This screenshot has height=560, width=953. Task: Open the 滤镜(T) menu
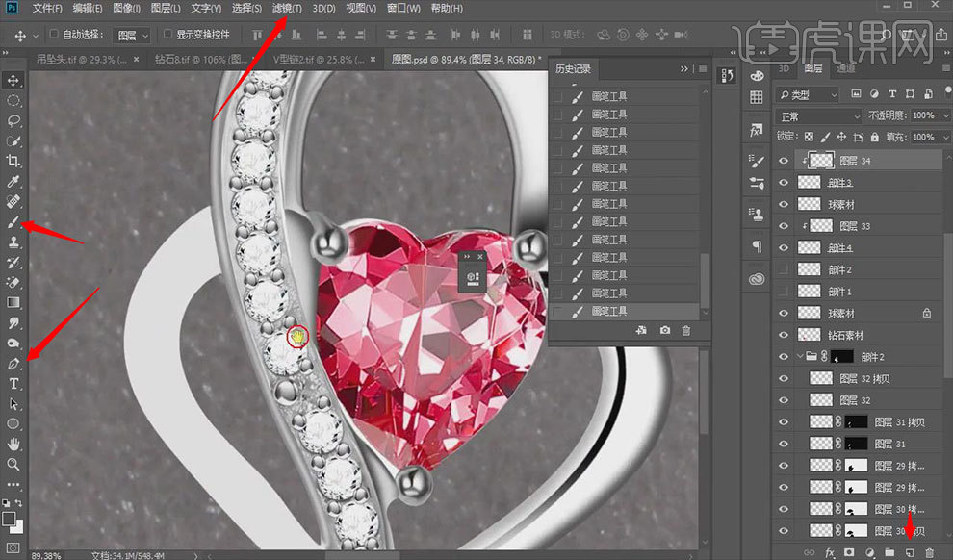(287, 9)
